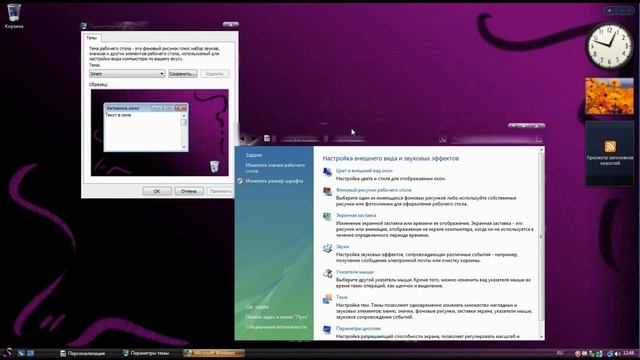Click the flower slideshow gadget picture
Image resolution: width=640 pixels, height=360 pixels.
[x=609, y=96]
